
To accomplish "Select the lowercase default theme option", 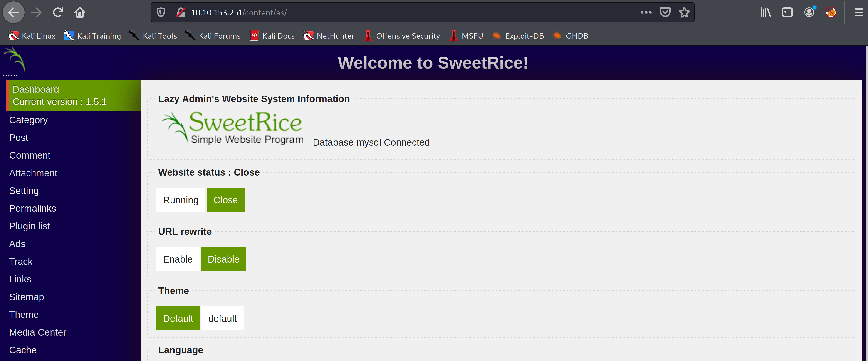I will pos(222,318).
